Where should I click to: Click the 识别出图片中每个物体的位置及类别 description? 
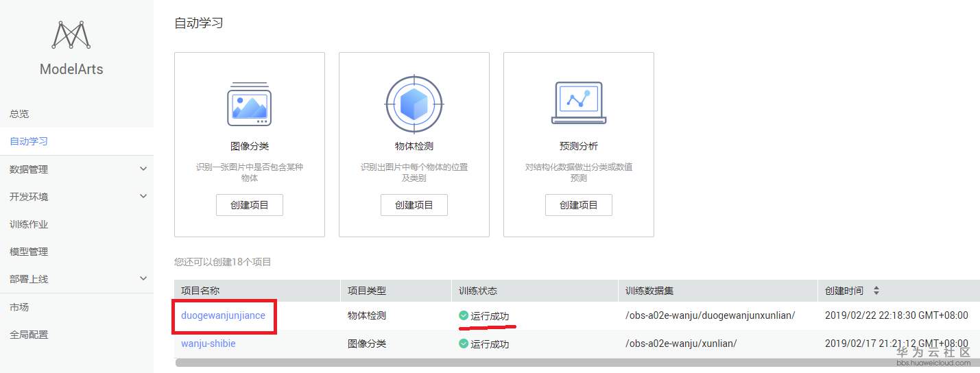[414, 172]
